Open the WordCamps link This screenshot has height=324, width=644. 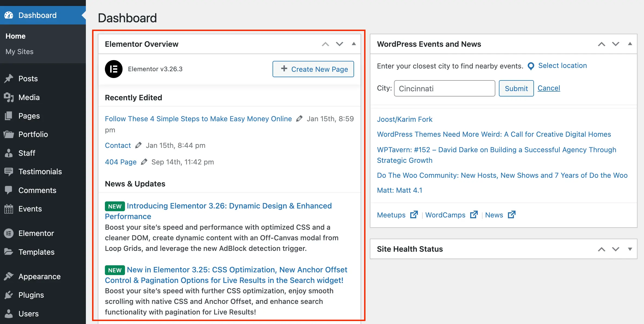click(445, 215)
